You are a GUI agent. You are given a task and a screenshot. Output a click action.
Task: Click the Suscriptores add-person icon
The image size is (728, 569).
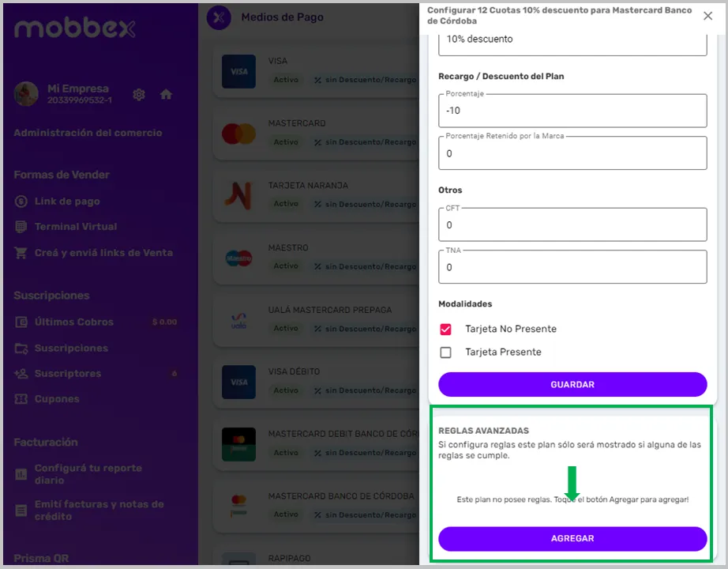click(x=21, y=374)
